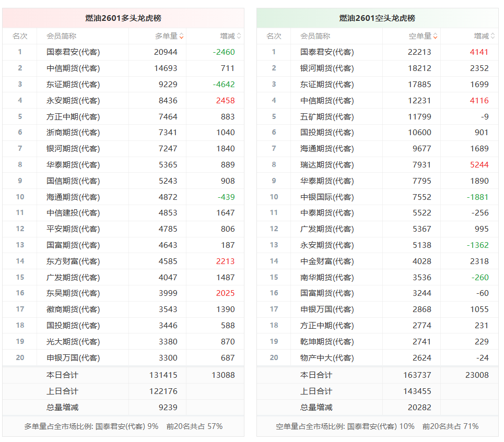Click the 空单量 column header label
This screenshot has height=442, width=504.
pyautogui.click(x=420, y=37)
